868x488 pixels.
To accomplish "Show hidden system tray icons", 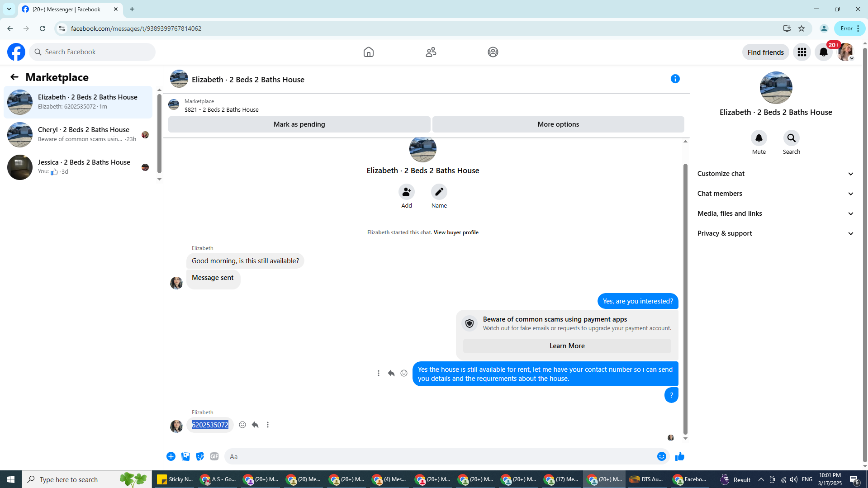I will (761, 480).
